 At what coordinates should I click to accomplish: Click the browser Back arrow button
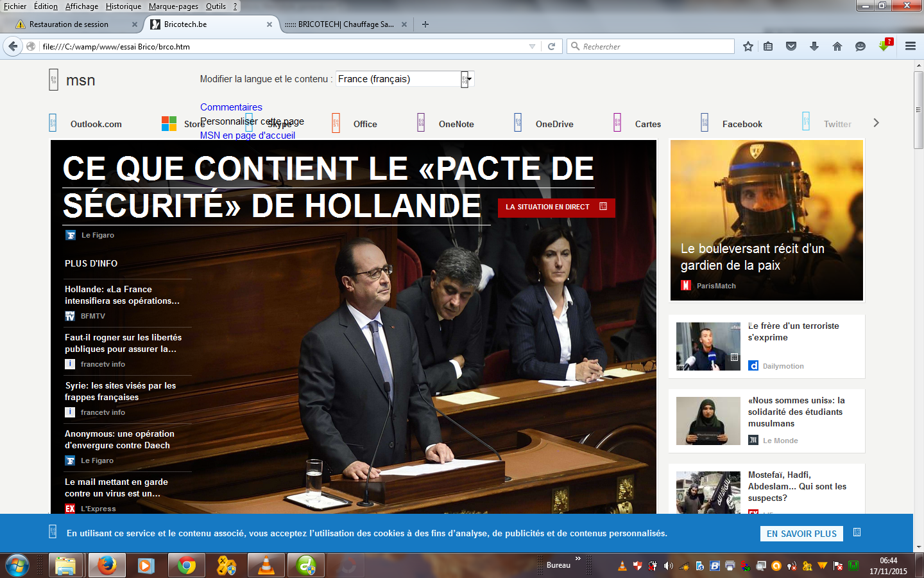click(x=13, y=46)
